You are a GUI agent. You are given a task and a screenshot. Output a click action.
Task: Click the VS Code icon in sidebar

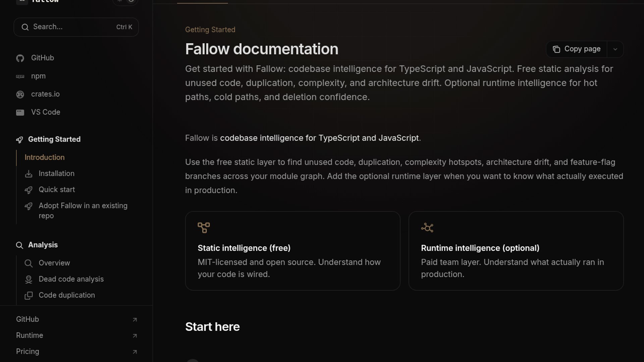pos(20,113)
